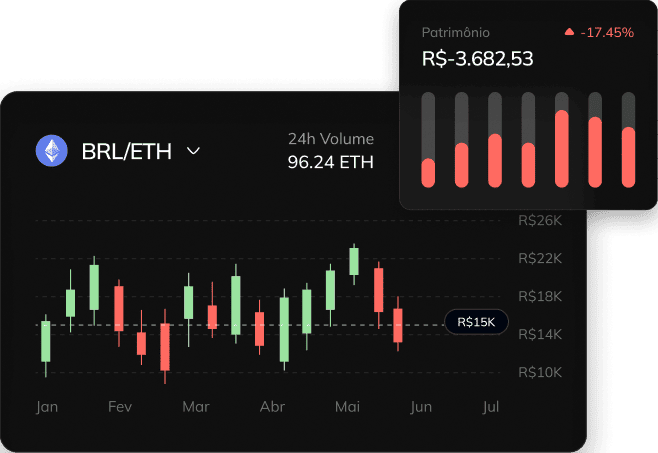Click the first shortest Patrimônio bar
Image resolution: width=658 pixels, height=453 pixels.
pyautogui.click(x=429, y=172)
